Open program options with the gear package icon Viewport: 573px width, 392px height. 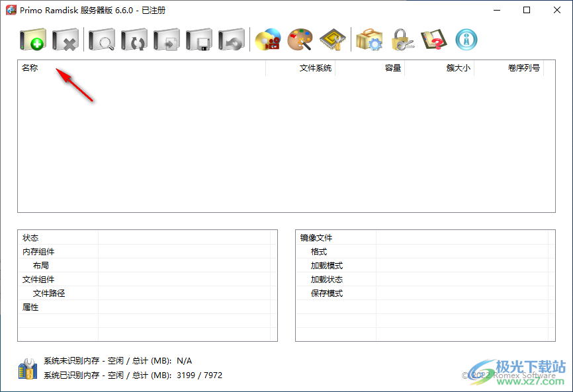pyautogui.click(x=369, y=40)
